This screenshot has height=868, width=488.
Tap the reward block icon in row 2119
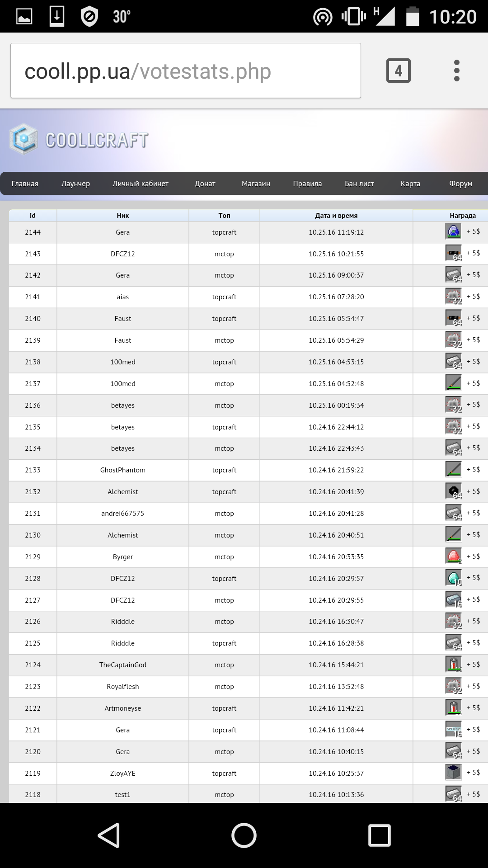pos(453,773)
